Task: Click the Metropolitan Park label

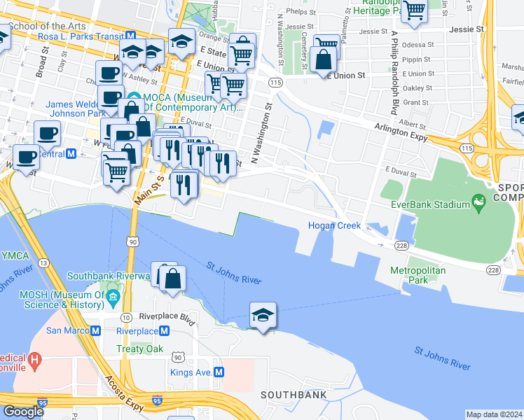Action: [418, 275]
